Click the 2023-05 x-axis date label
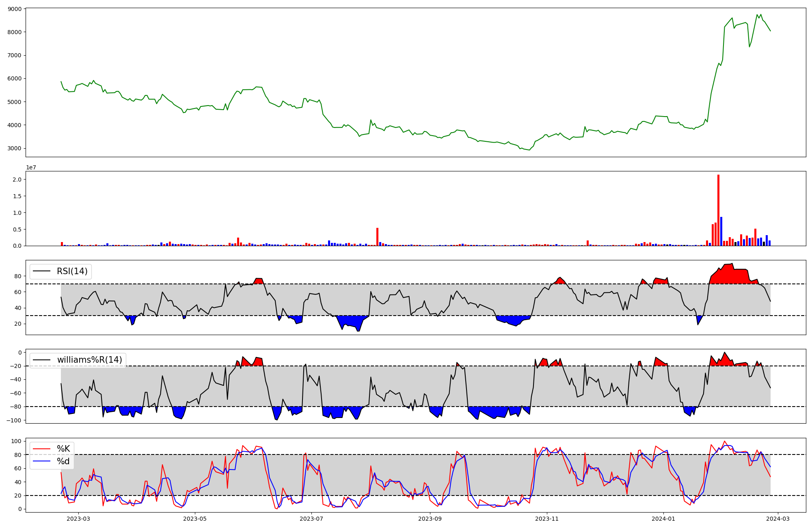Screen dimensions: 812x528 195,519
